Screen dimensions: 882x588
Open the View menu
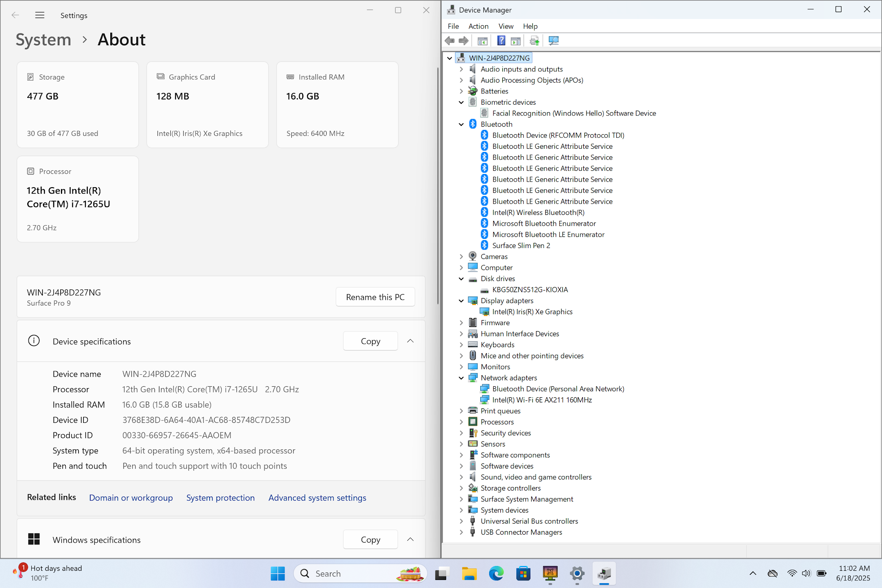click(x=506, y=26)
